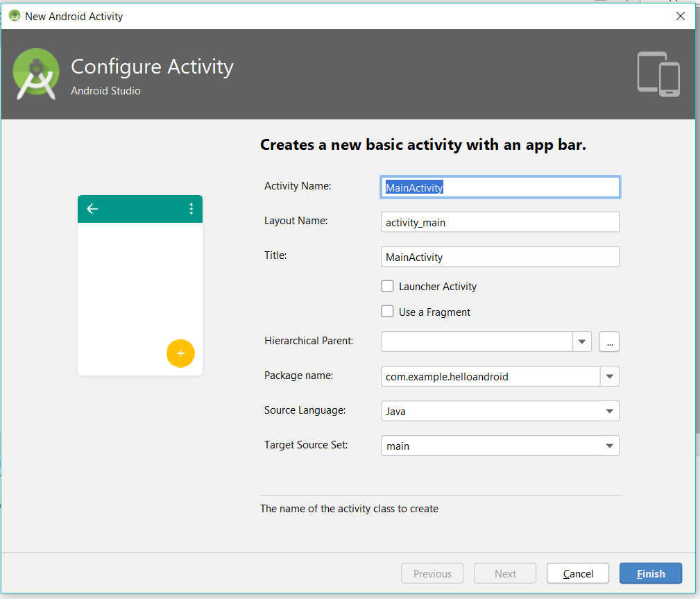This screenshot has height=599, width=700.
Task: Click the overflow dots in the activity preview
Action: [191, 209]
